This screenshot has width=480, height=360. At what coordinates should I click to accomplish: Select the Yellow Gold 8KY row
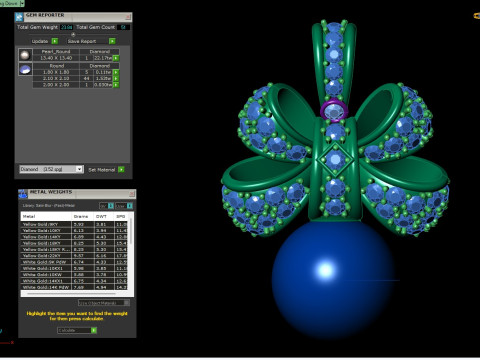74,224
